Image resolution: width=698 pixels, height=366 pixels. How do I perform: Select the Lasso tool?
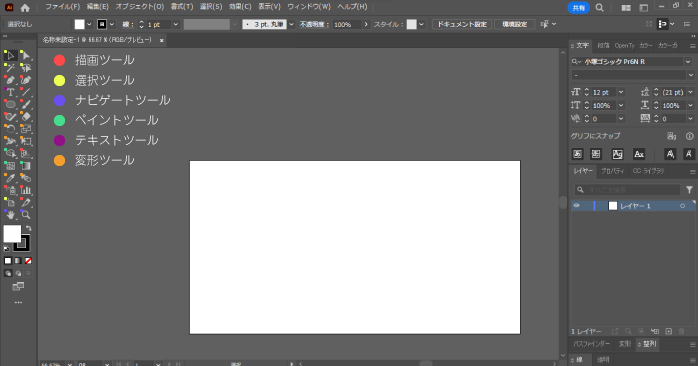click(x=26, y=68)
